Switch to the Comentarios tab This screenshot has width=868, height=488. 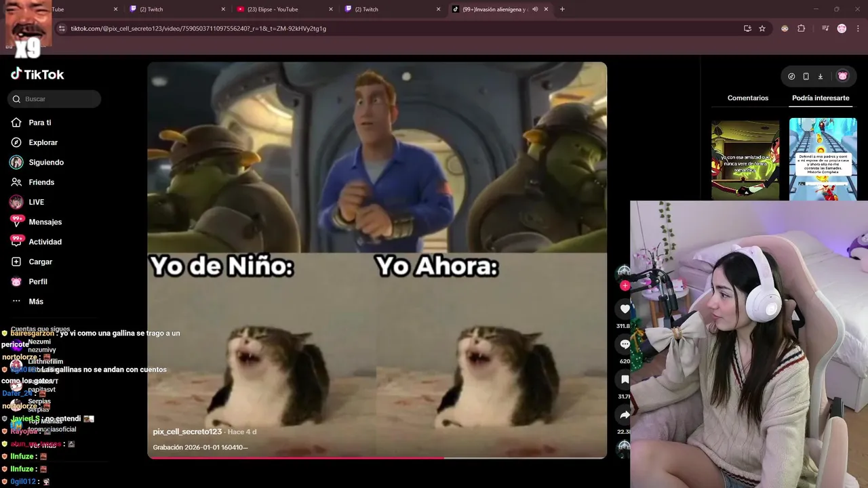pyautogui.click(x=748, y=98)
